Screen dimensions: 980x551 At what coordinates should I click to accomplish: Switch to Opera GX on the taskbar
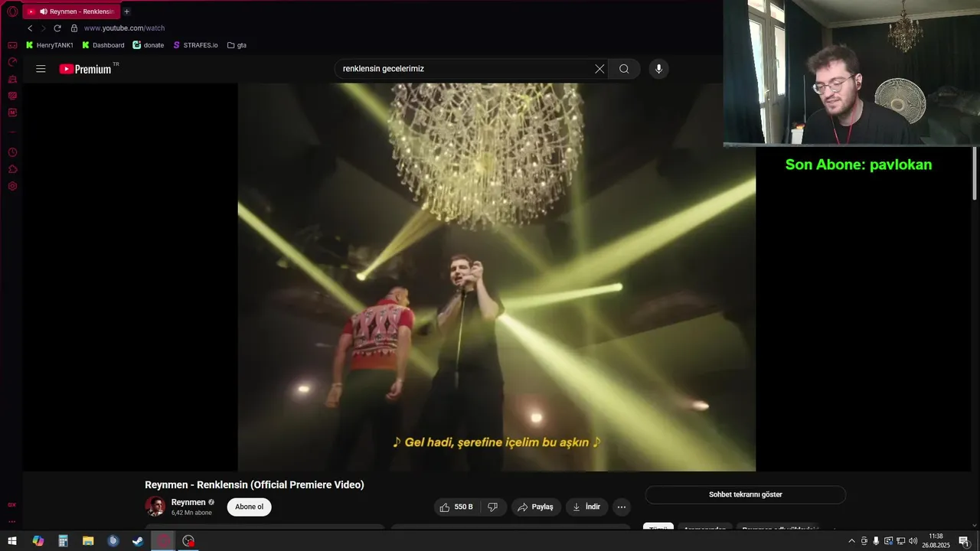(163, 541)
